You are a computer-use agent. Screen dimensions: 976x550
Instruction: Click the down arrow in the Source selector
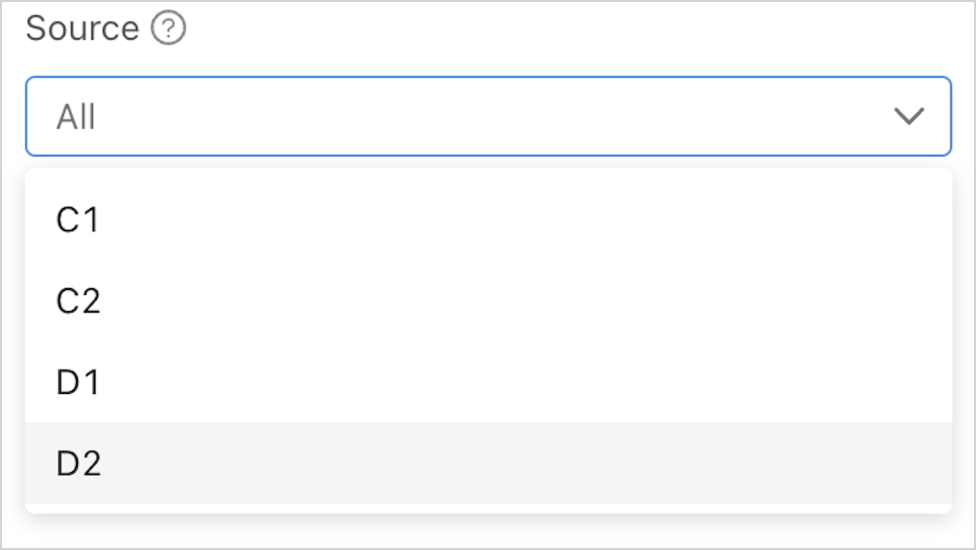[908, 117]
